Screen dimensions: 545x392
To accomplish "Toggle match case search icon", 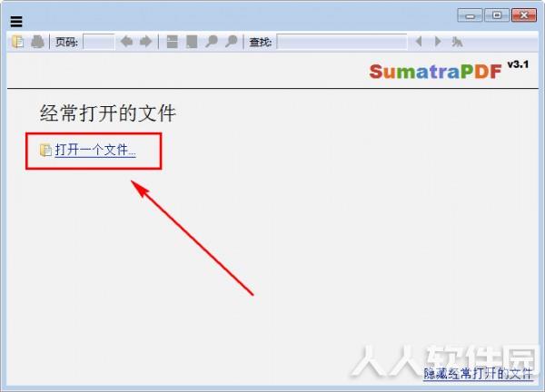I will tap(457, 42).
